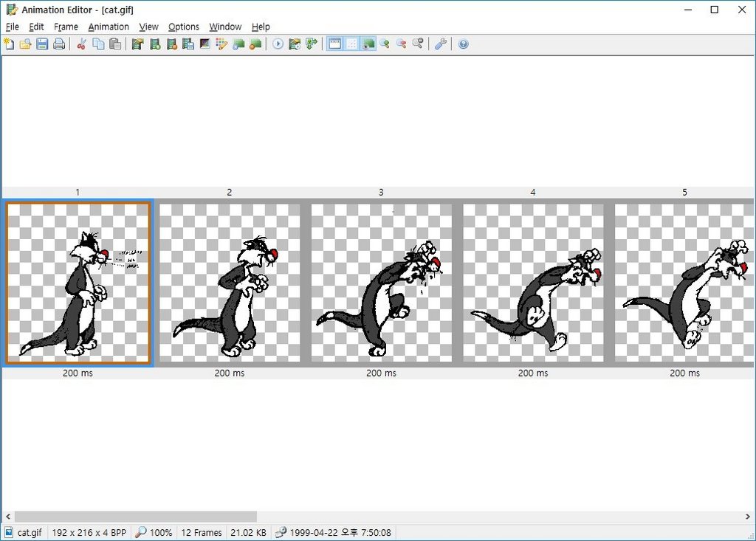Viewport: 756px width, 541px height.
Task: Click the film-strip icon with red minus
Action: pos(171,44)
